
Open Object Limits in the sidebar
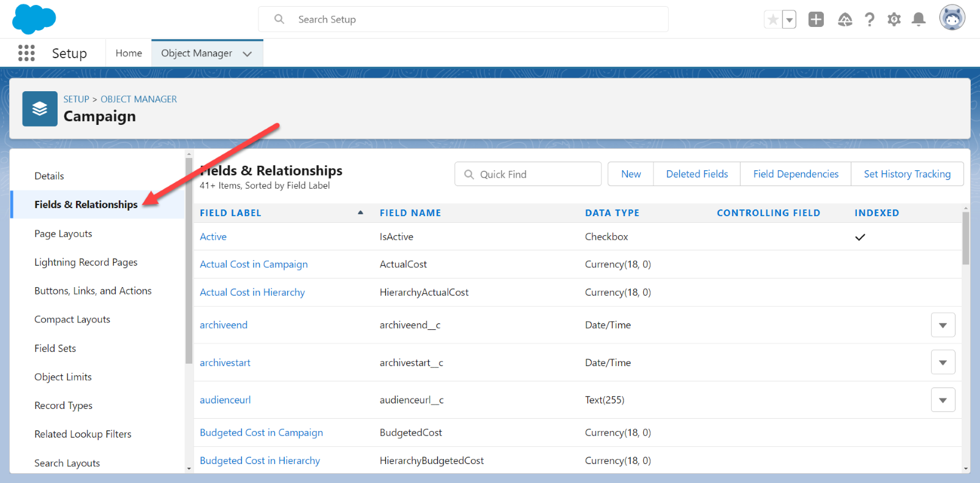pyautogui.click(x=63, y=377)
